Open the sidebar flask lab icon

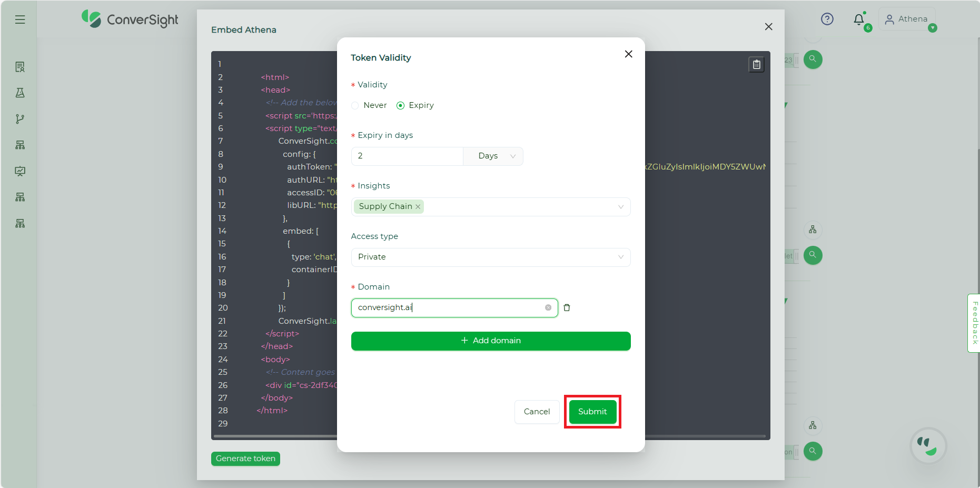point(20,93)
